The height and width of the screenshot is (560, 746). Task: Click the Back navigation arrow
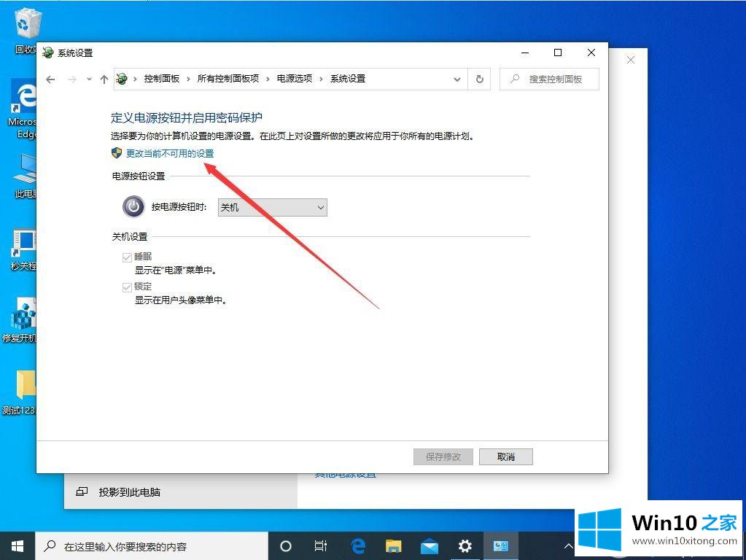pos(50,79)
